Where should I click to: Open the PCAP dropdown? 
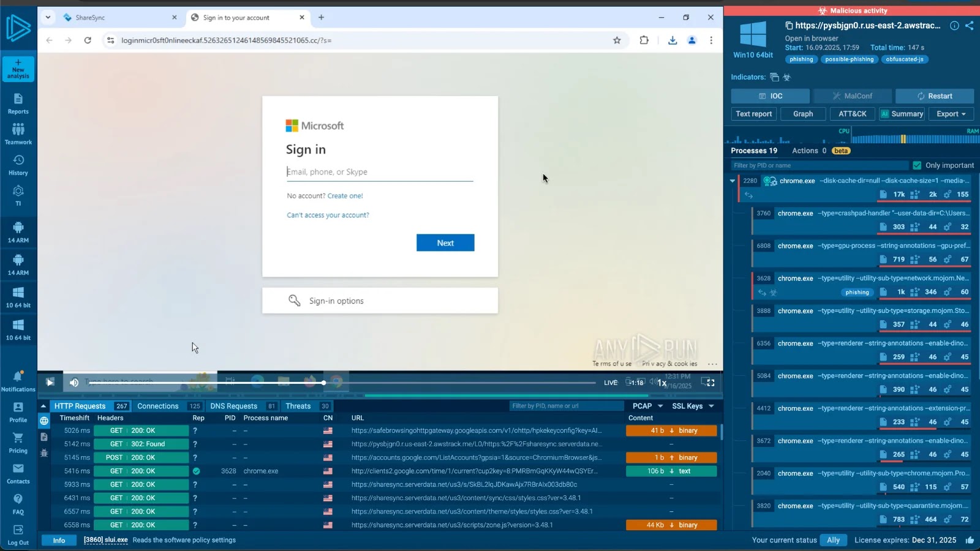[x=647, y=406]
